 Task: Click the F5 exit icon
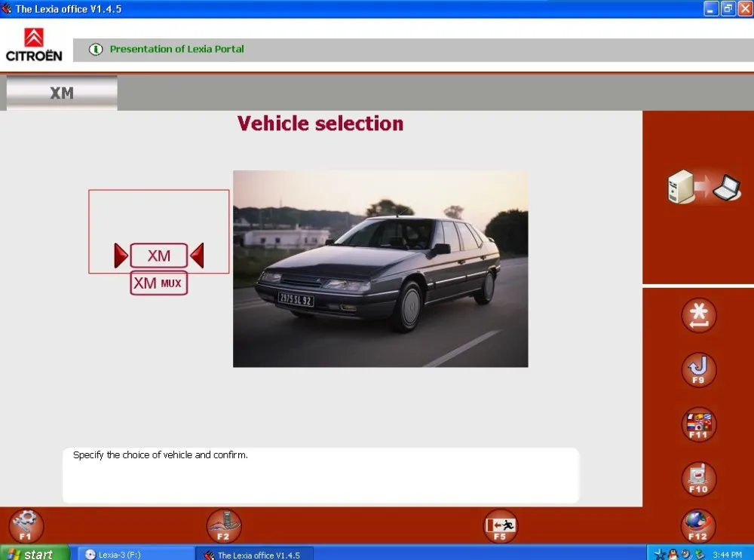[x=500, y=525]
